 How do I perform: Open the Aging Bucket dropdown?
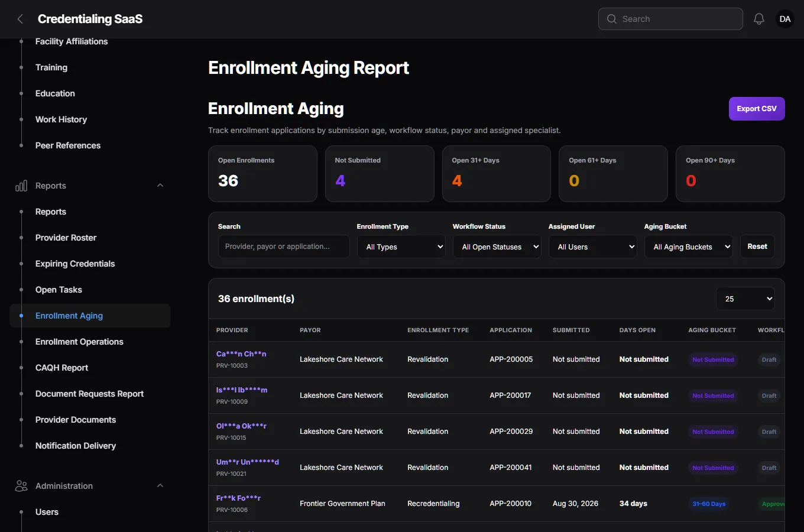coord(689,246)
